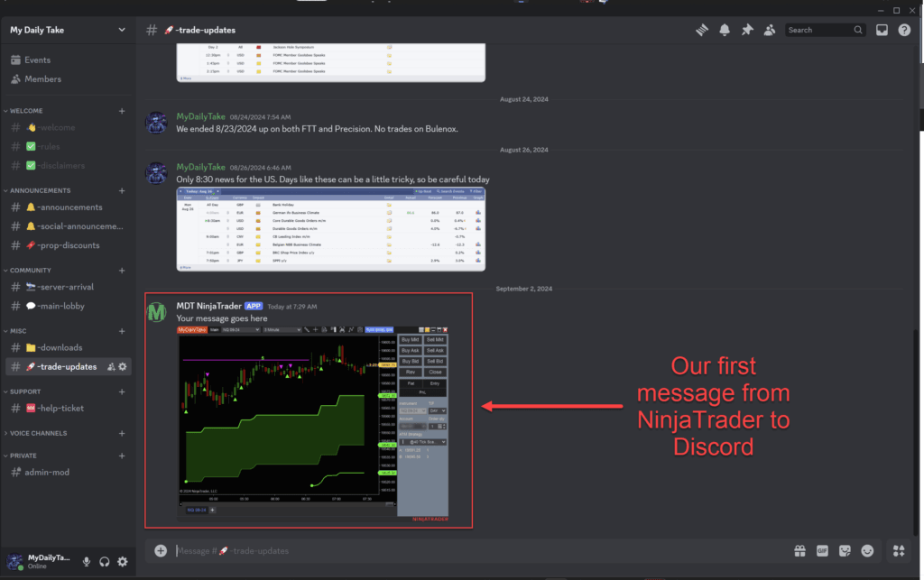Show pinned messages pin icon
924x580 pixels.
(747, 30)
